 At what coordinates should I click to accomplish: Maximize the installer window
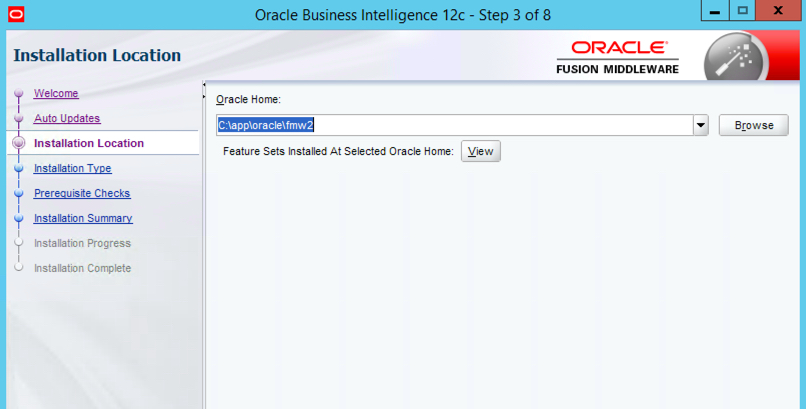click(x=742, y=10)
